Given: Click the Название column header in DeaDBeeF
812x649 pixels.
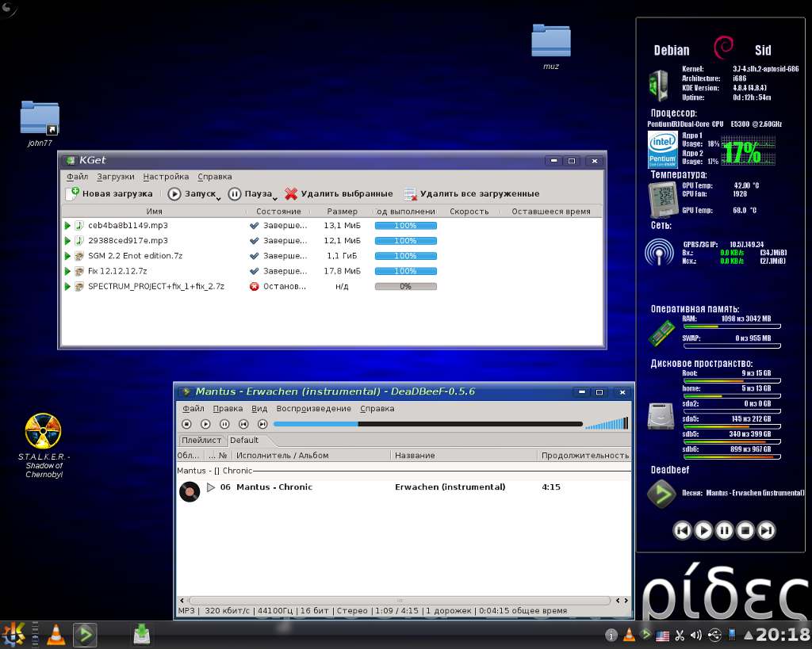Looking at the screenshot, I should 463,456.
